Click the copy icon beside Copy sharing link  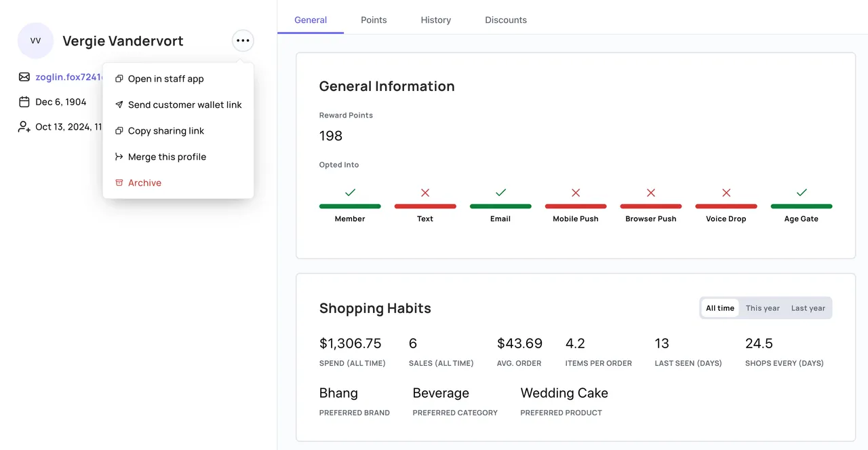[x=119, y=130]
